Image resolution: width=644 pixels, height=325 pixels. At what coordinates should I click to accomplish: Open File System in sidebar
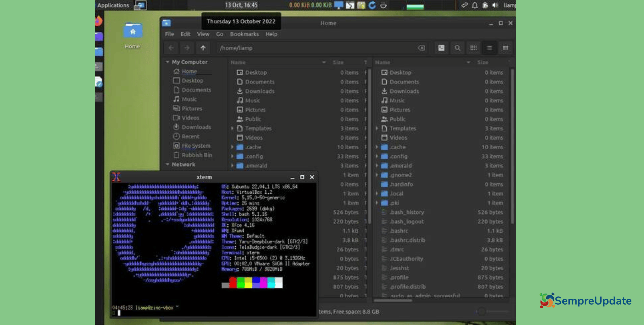[192, 146]
